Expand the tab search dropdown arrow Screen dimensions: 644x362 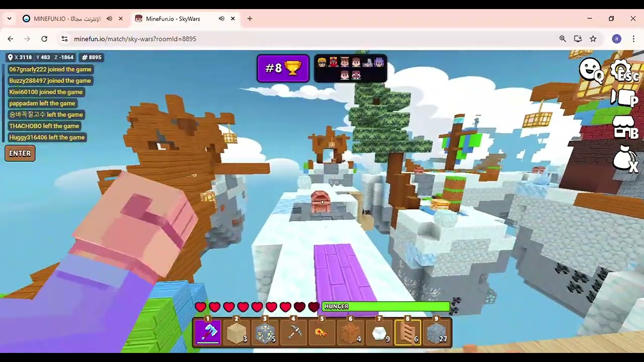(x=9, y=19)
